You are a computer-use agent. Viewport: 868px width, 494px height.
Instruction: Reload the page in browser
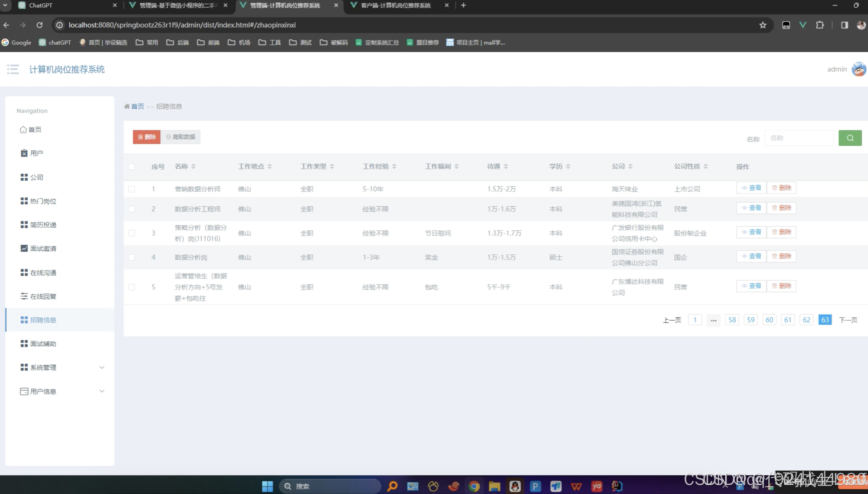click(40, 25)
